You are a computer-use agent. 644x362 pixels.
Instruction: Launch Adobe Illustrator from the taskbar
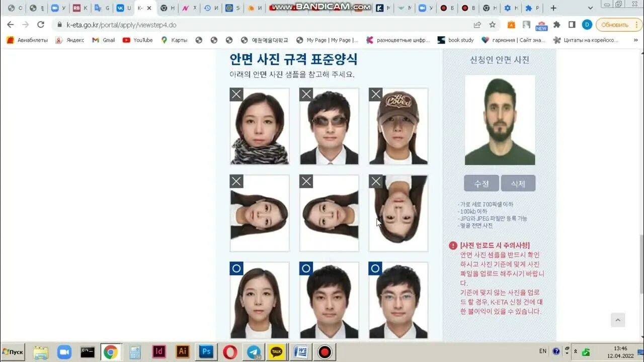(x=183, y=352)
